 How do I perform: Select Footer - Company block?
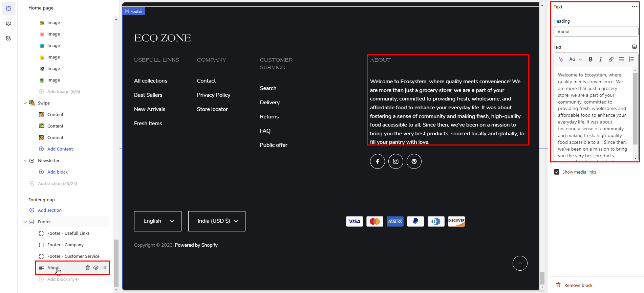point(65,245)
